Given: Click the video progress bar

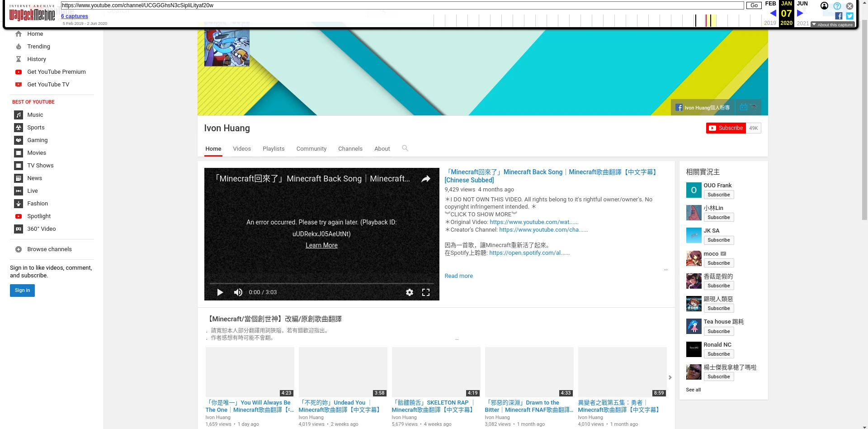Looking at the screenshot, I should tap(321, 284).
